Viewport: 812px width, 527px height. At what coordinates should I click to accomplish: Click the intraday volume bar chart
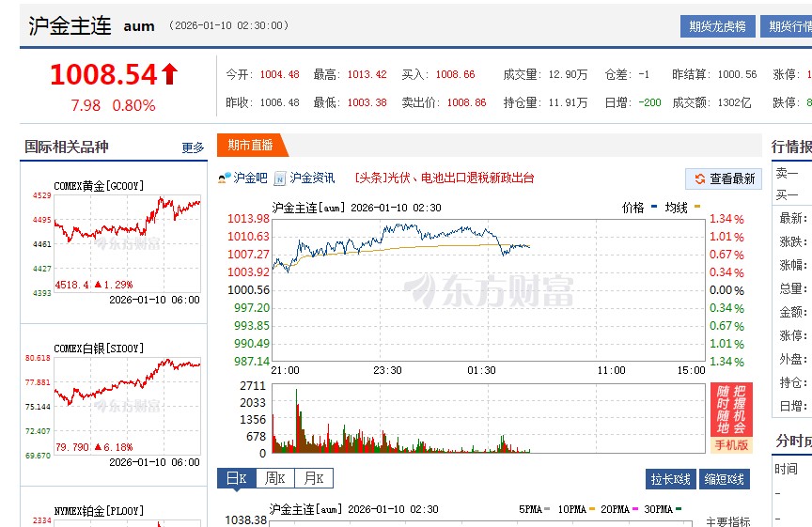click(489, 419)
